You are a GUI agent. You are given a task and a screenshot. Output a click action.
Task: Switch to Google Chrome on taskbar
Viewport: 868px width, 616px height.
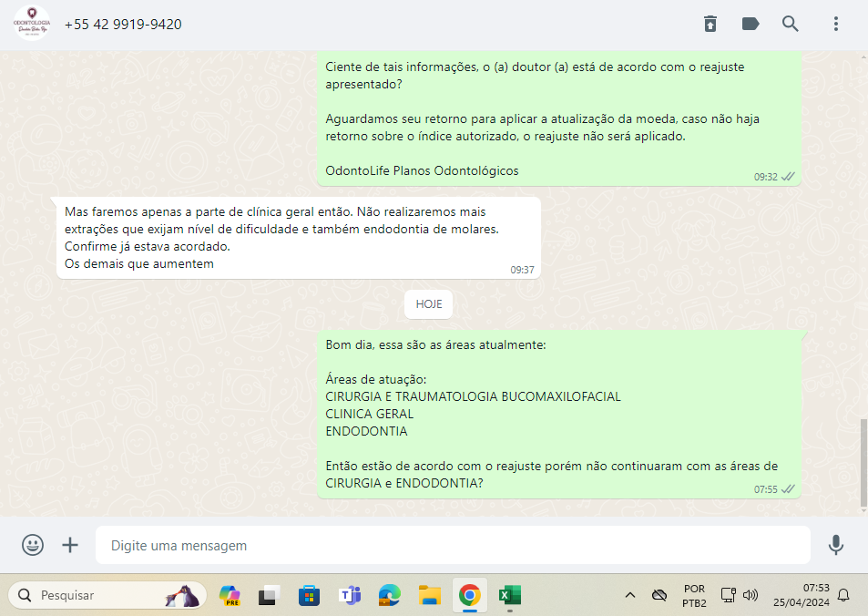pyautogui.click(x=469, y=596)
